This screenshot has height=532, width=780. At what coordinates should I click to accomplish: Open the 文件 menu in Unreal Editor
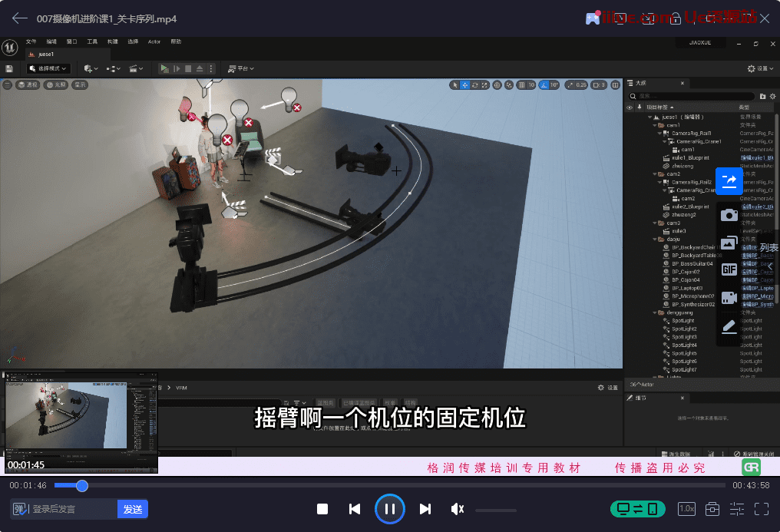[31, 41]
